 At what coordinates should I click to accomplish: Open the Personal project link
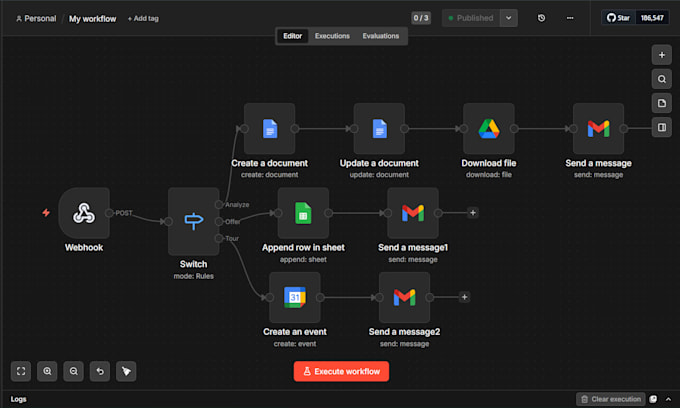coord(36,19)
